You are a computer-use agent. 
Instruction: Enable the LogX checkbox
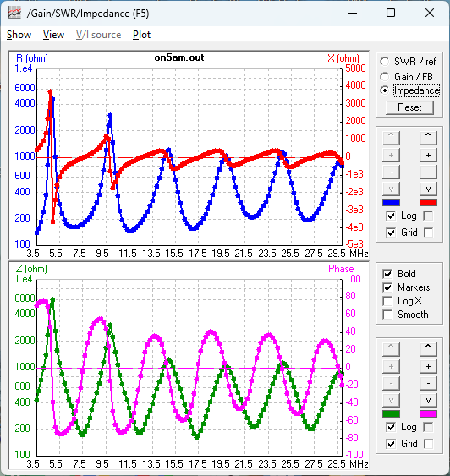387,301
